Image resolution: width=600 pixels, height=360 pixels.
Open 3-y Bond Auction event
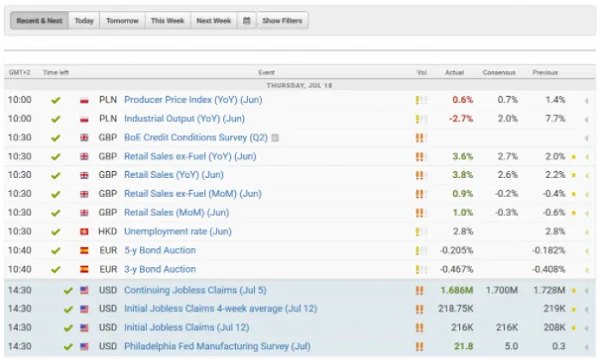[x=160, y=269]
